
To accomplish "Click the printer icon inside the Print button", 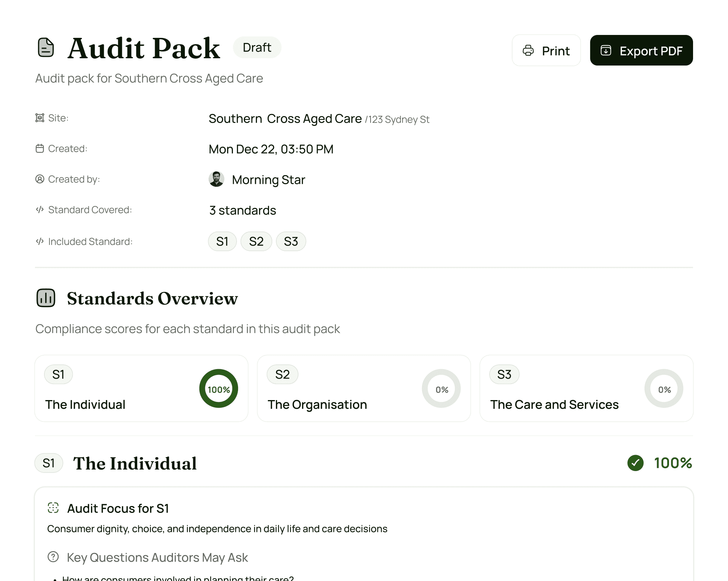I will coord(528,51).
